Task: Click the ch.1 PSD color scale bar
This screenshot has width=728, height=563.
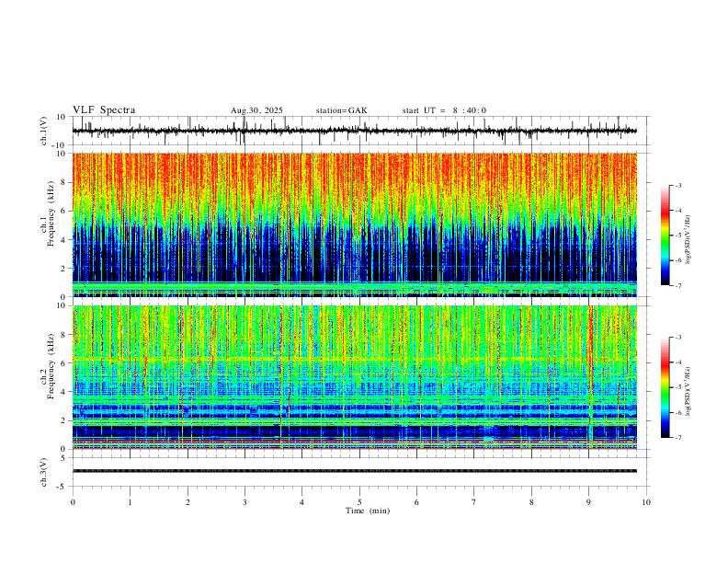Action: tap(665, 236)
